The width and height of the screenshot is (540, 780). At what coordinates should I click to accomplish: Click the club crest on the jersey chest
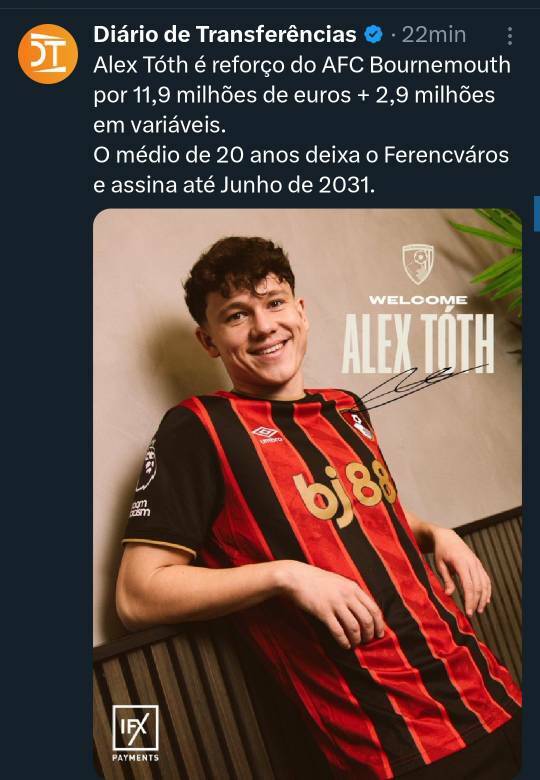click(359, 424)
